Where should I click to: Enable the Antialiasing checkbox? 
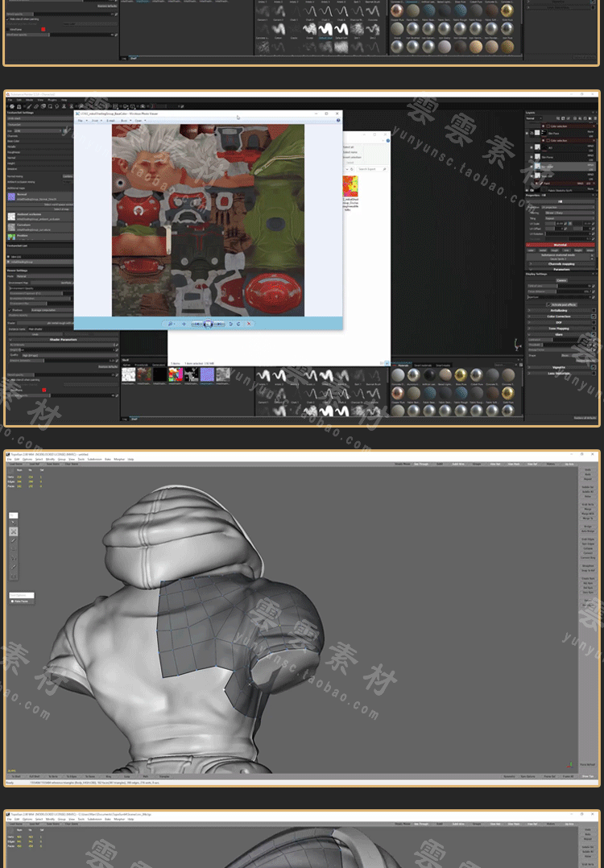[x=594, y=311]
